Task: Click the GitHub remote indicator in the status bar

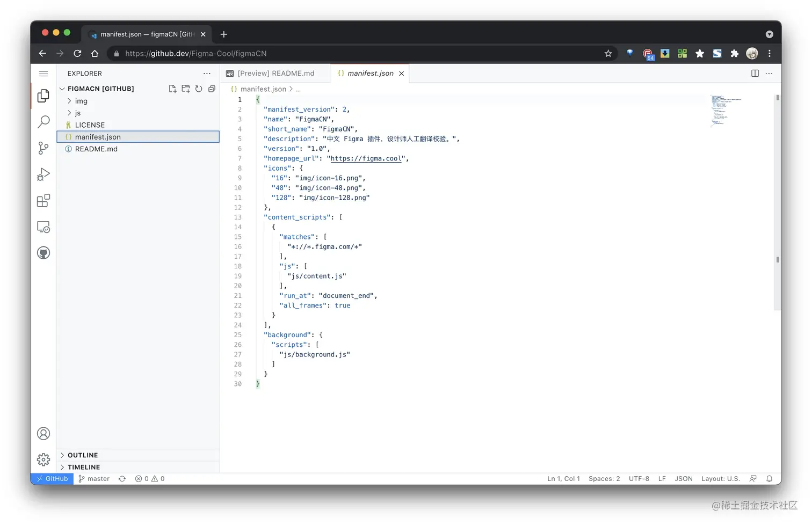Action: [52, 479]
